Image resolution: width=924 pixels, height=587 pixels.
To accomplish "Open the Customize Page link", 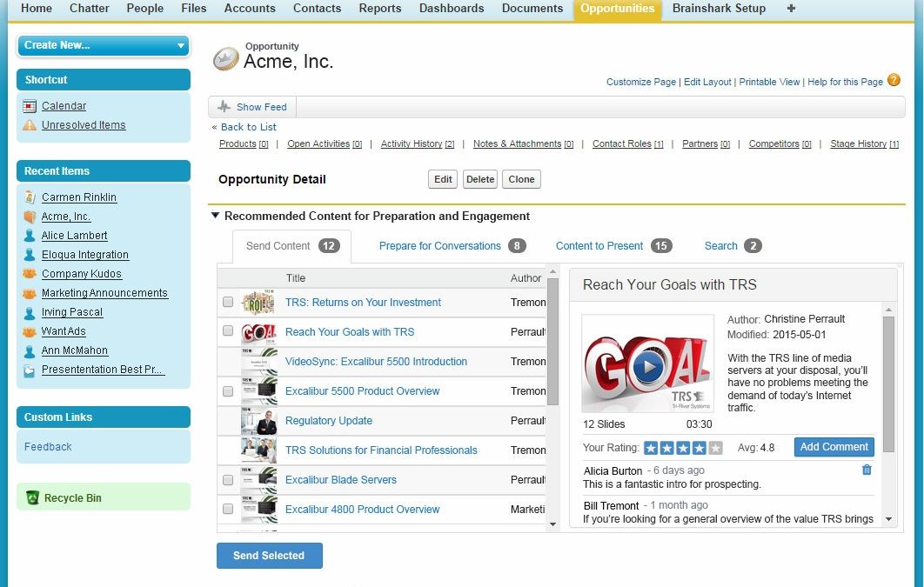I will [641, 82].
